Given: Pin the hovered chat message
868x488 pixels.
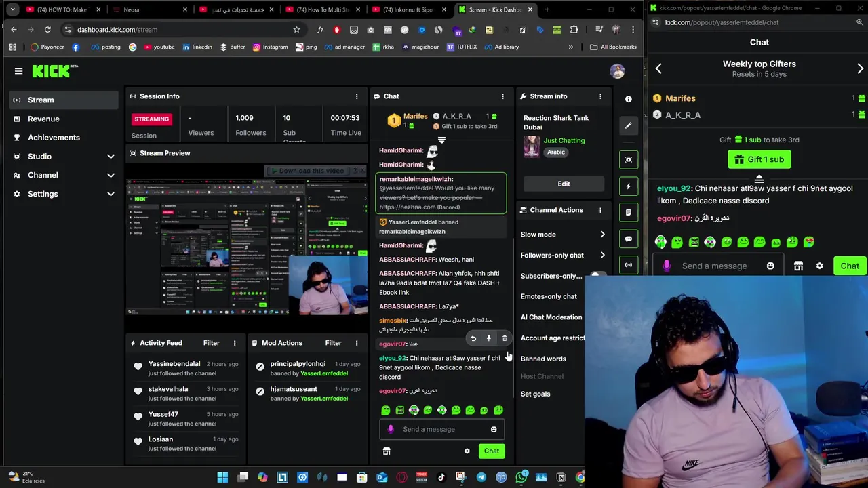Looking at the screenshot, I should (489, 338).
